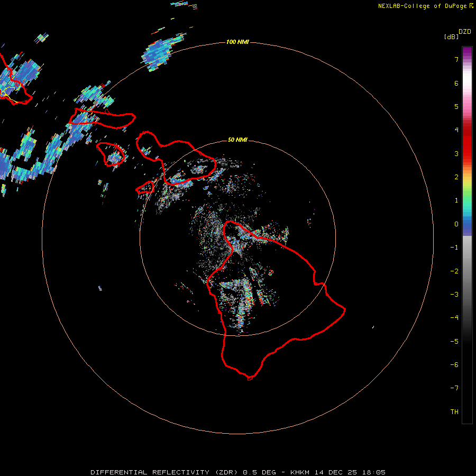Viewport: 476px width, 476px height.
Task: Click the DZD legend title
Action: 465,32
